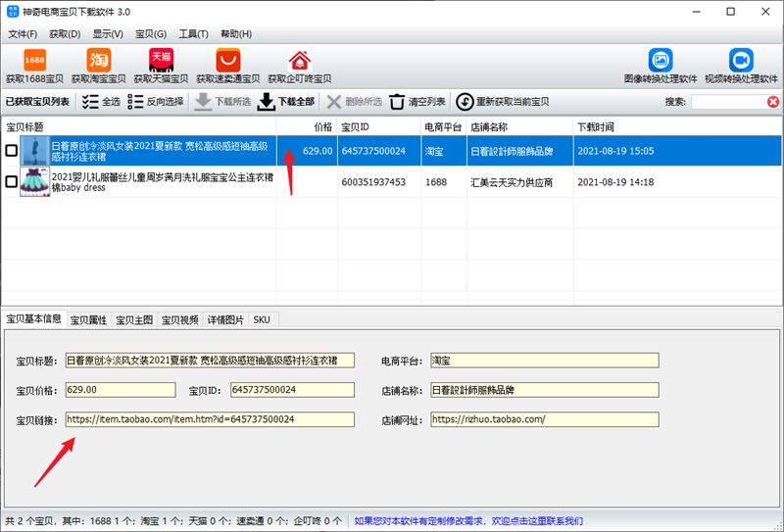Click the 下载所选 button
784x532 pixels.
coord(222,102)
